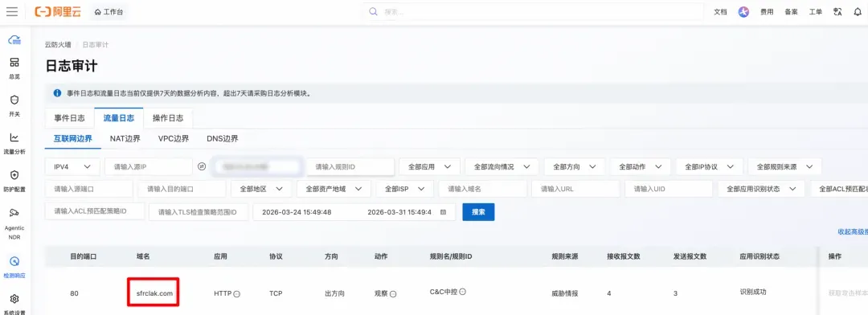
Task: Open the 全部IP协议 dropdown
Action: 709,166
